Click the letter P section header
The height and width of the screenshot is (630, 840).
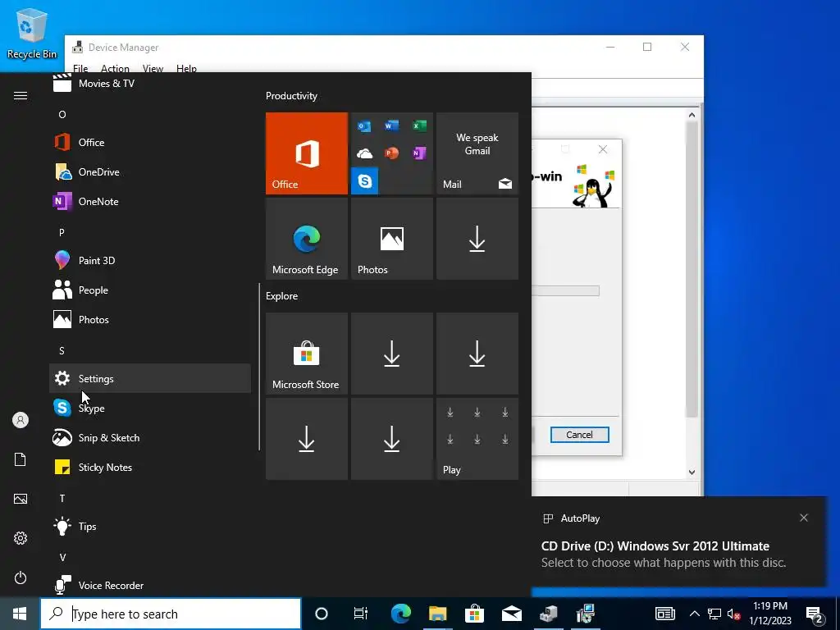click(x=62, y=232)
